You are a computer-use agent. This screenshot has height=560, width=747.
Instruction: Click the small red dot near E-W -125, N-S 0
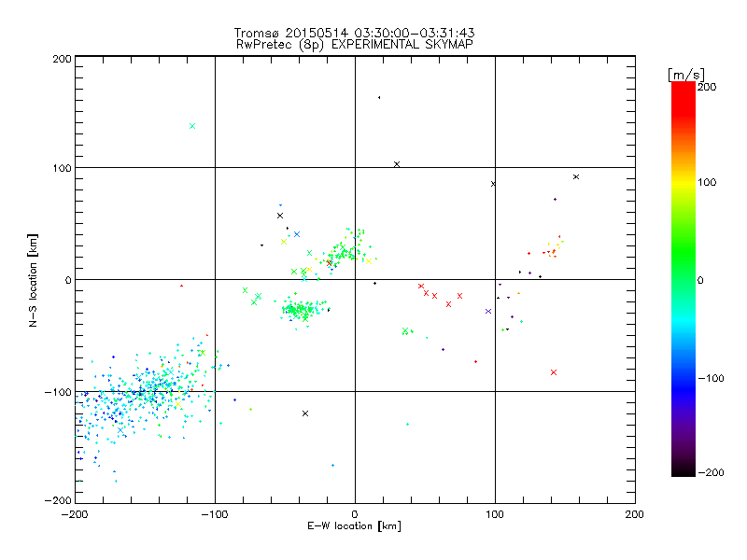pyautogui.click(x=181, y=286)
